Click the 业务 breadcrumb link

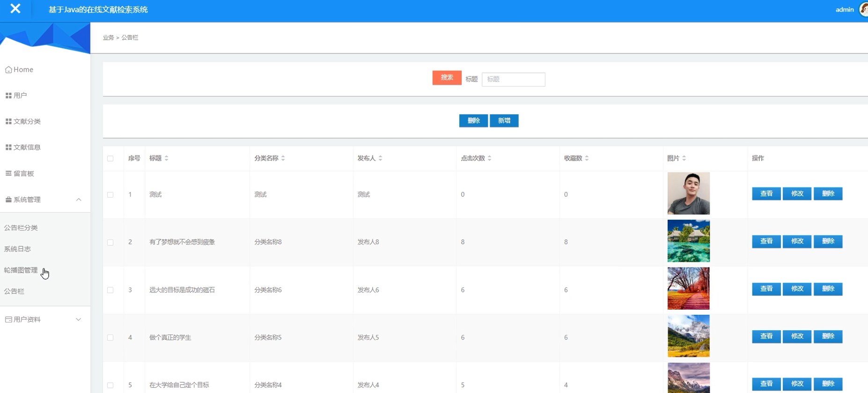pos(108,37)
